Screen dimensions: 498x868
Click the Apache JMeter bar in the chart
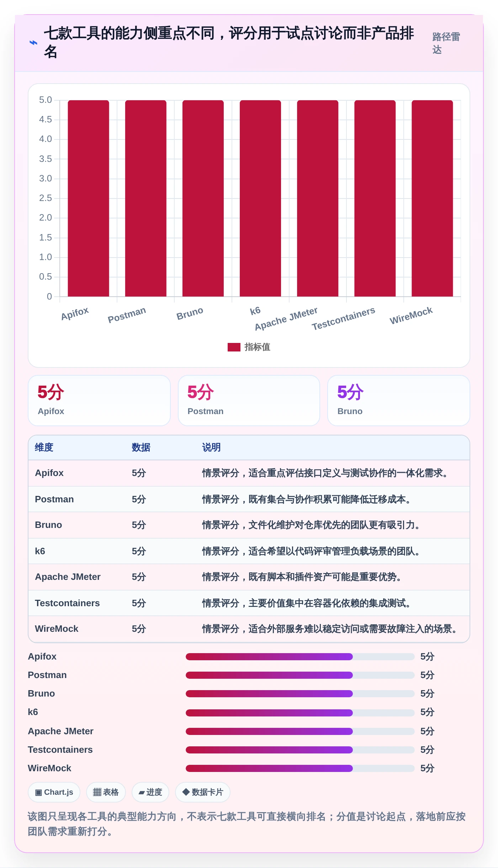coord(318,198)
